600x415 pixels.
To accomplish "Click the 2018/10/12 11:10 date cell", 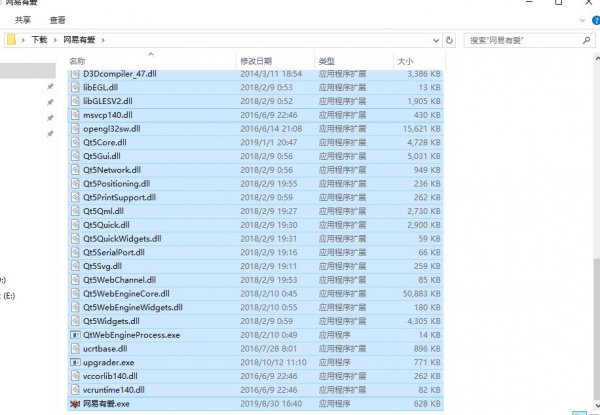I will pos(273,362).
